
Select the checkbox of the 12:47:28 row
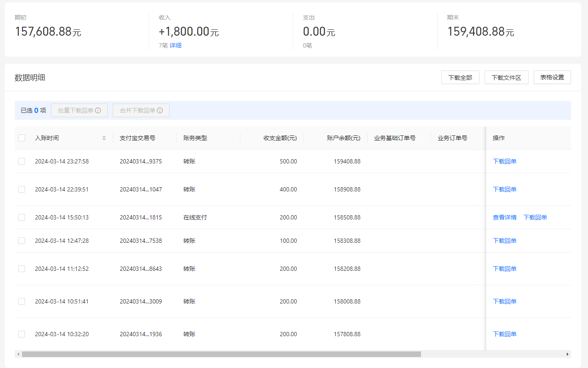(x=22, y=241)
